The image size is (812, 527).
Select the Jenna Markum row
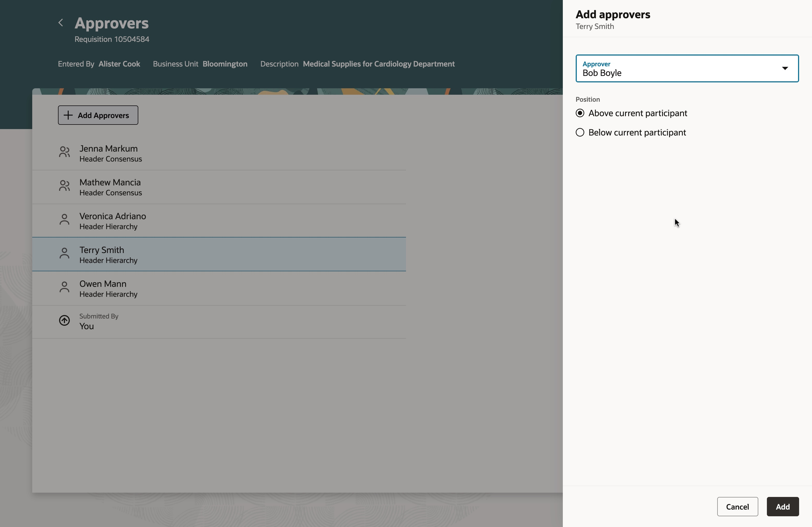pyautogui.click(x=219, y=153)
